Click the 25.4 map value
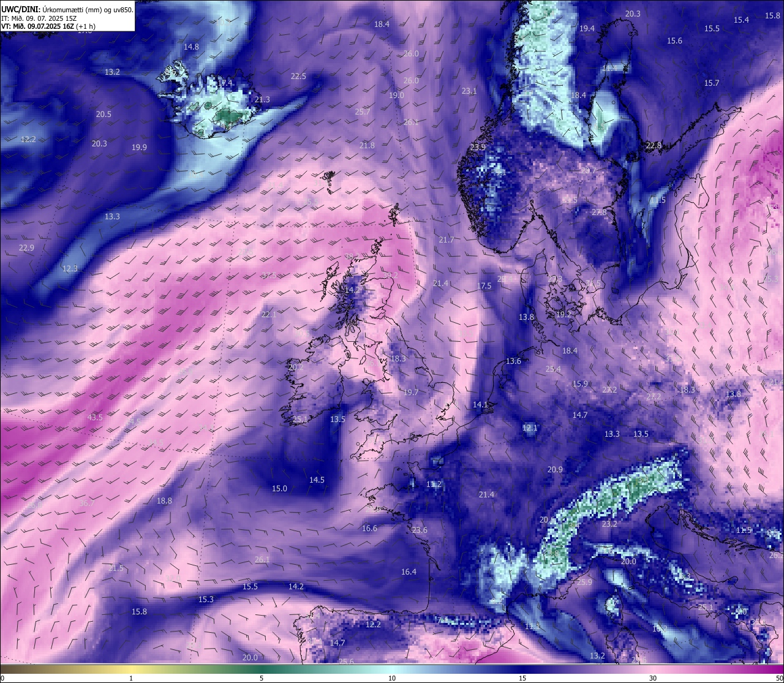Image resolution: width=784 pixels, height=683 pixels. click(553, 369)
